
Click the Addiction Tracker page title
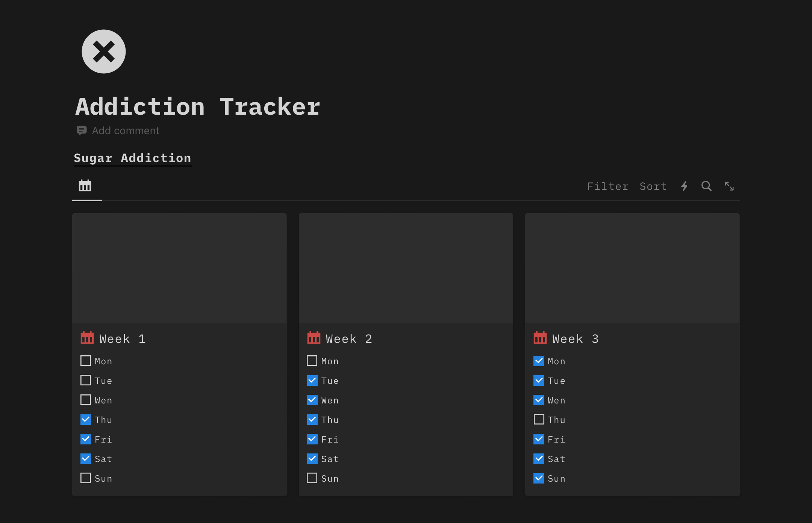pyautogui.click(x=198, y=106)
